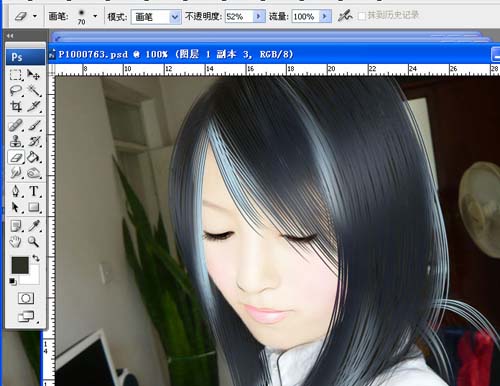Select the Clone Stamp tool
The width and height of the screenshot is (500, 386).
(16, 142)
